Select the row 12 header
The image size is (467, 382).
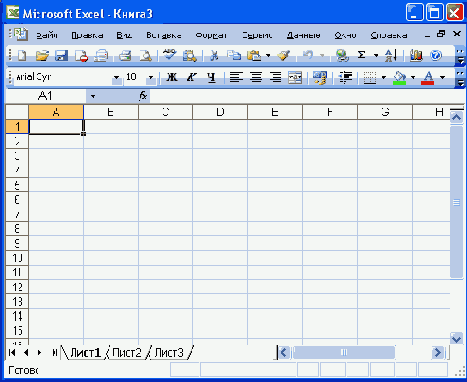[17, 287]
